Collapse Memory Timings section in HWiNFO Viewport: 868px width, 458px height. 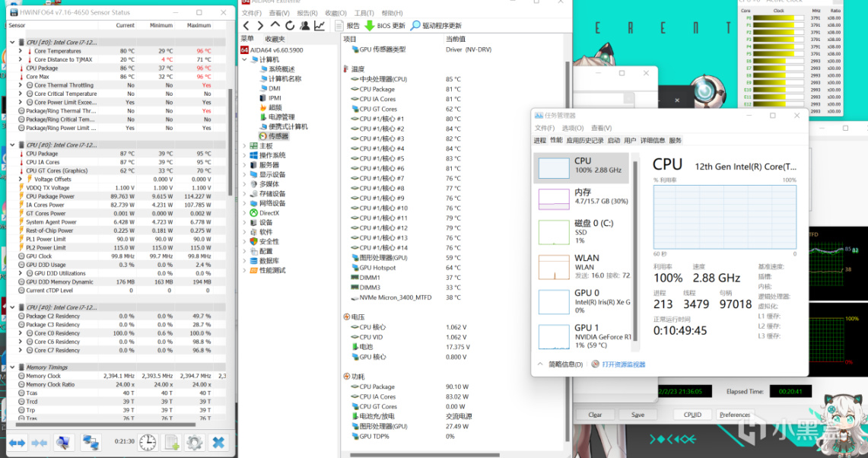point(12,367)
